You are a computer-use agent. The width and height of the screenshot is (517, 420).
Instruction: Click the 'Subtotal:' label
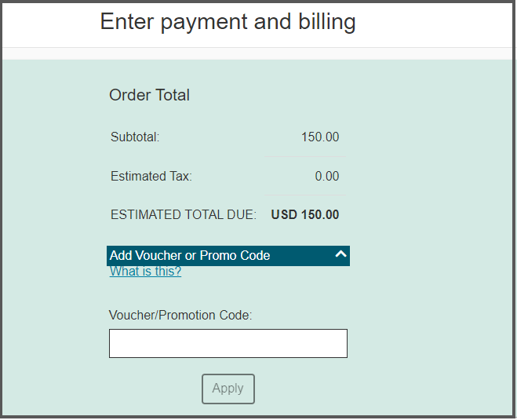point(135,137)
